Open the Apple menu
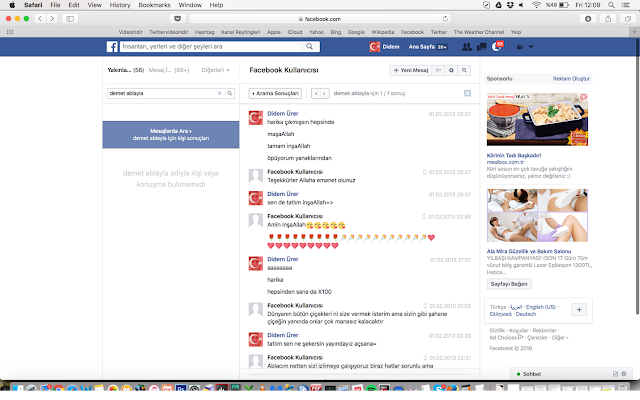 click(12, 5)
